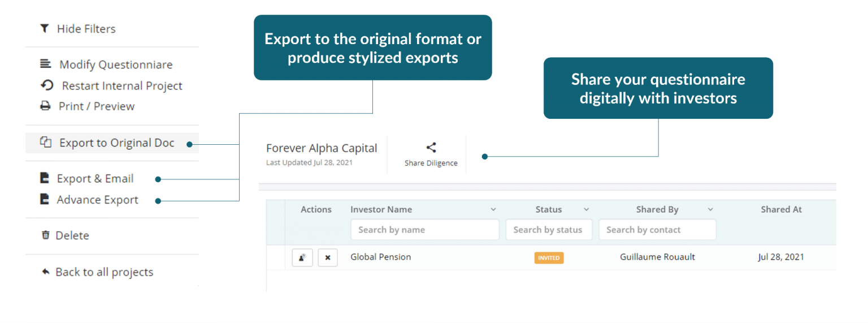Viewport: 868px width, 323px height.
Task: Select Export & Email from the menu
Action: click(x=95, y=179)
